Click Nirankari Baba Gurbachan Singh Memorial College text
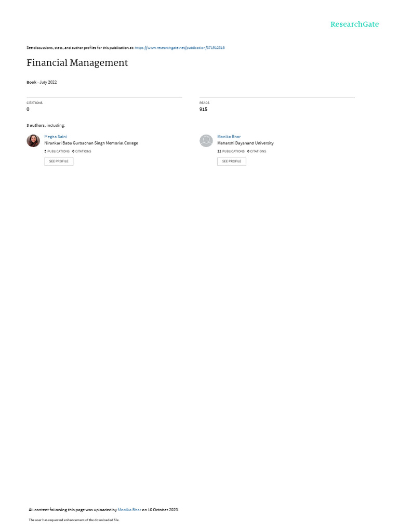 (x=91, y=143)
